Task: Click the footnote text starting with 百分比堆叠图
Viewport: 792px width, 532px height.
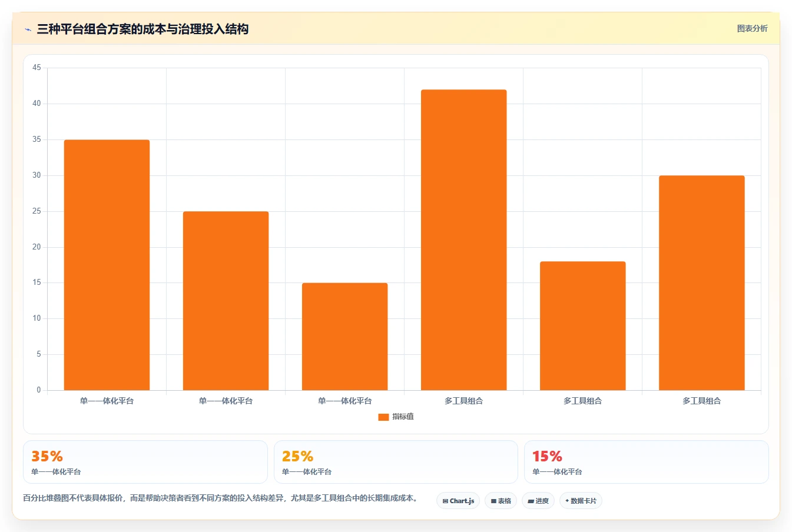Action: coord(221,498)
